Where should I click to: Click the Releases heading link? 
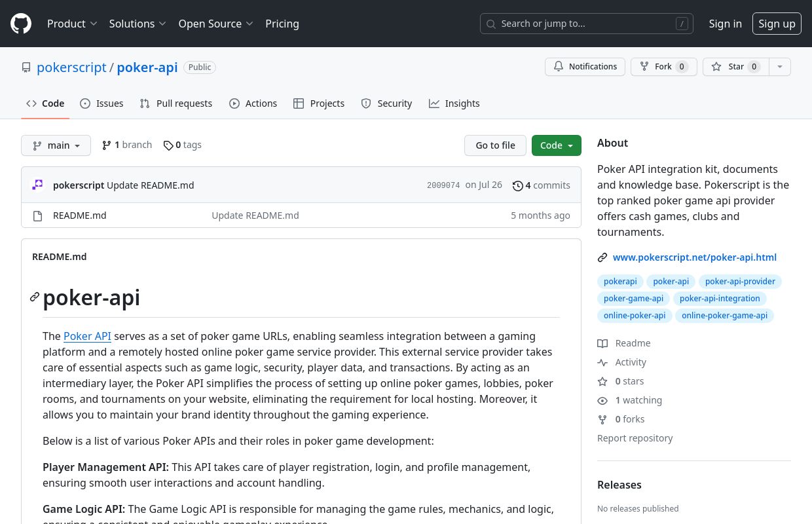(619, 485)
